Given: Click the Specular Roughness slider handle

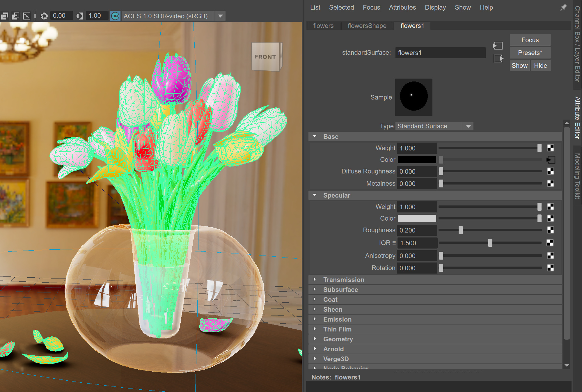Looking at the screenshot, I should point(460,230).
